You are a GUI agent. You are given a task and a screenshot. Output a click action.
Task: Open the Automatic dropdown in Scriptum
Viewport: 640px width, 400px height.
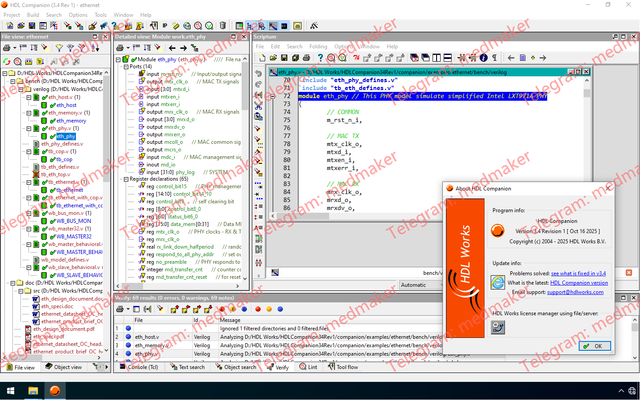click(420, 284)
